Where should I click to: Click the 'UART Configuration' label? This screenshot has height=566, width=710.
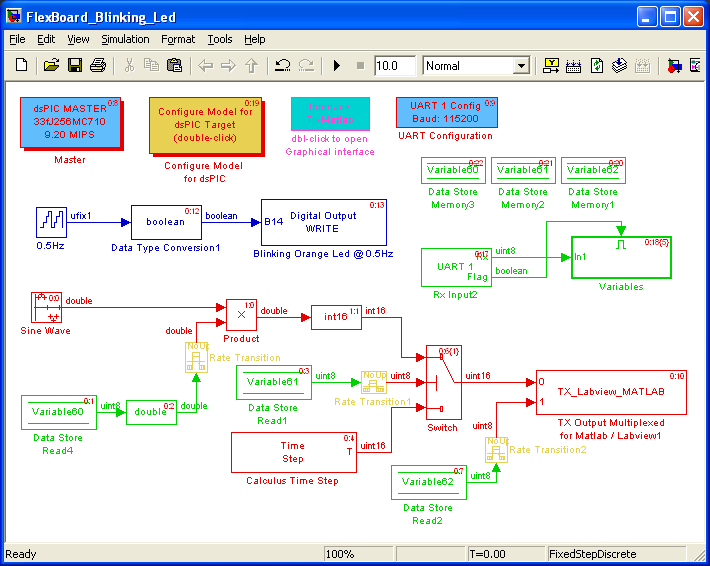coord(446,136)
